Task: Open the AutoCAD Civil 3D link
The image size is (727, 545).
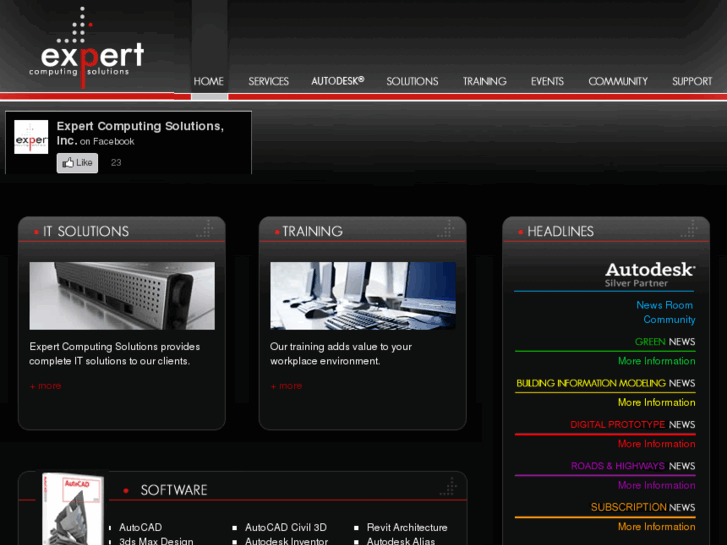Action: tap(286, 527)
